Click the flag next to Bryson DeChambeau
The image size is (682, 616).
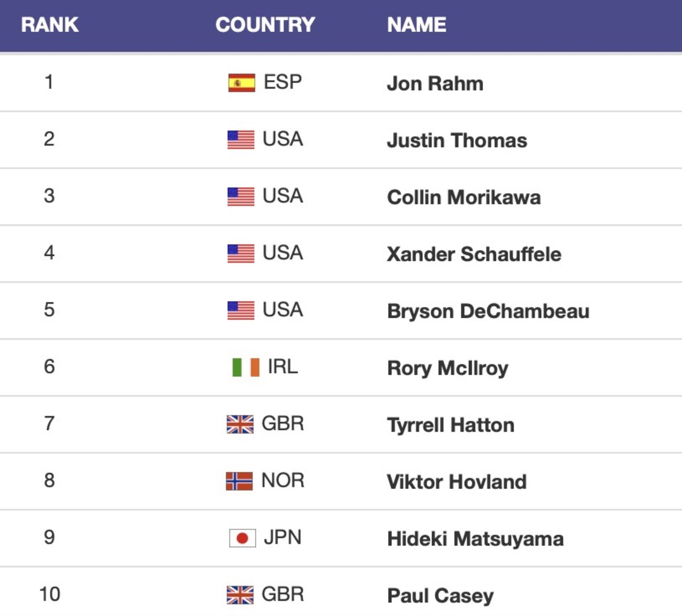pyautogui.click(x=241, y=310)
